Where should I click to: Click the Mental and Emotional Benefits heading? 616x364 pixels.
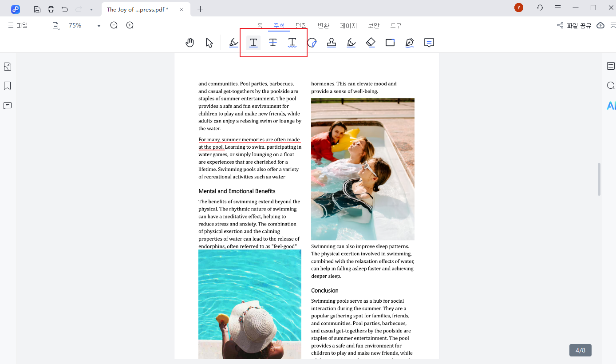[237, 191]
